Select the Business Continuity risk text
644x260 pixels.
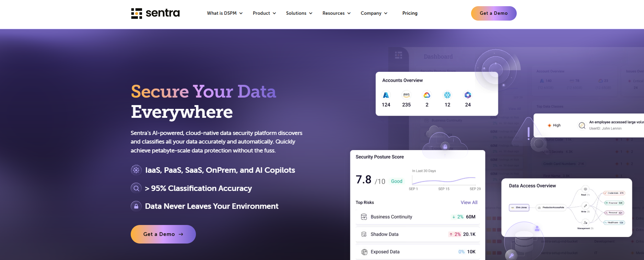tap(391, 217)
